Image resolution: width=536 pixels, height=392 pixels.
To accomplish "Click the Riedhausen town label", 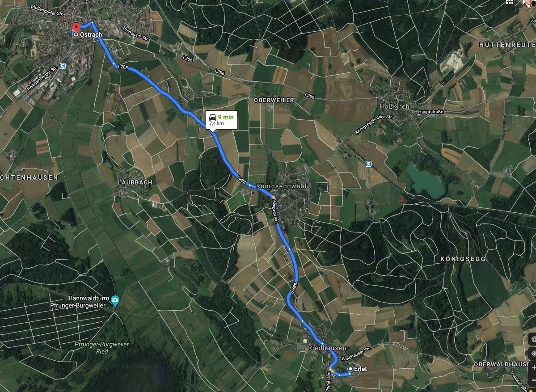I will point(327,348).
